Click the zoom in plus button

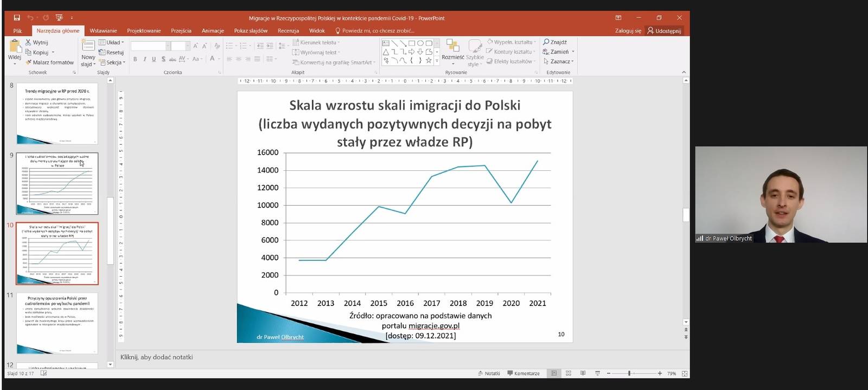click(660, 373)
